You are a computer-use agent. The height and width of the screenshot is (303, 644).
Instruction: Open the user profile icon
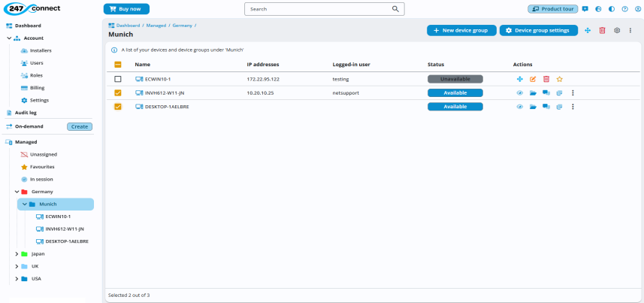tap(637, 9)
